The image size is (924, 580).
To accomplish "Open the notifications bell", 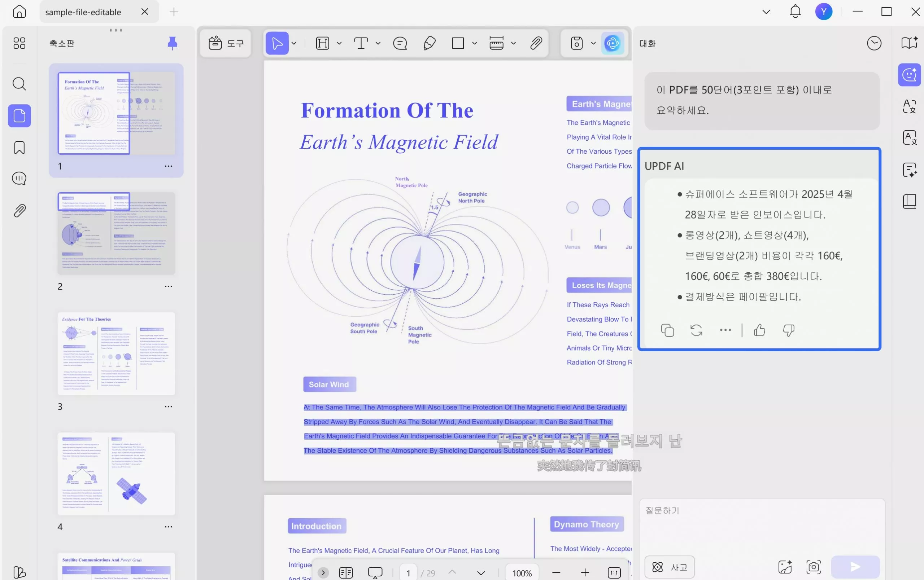I will point(795,12).
